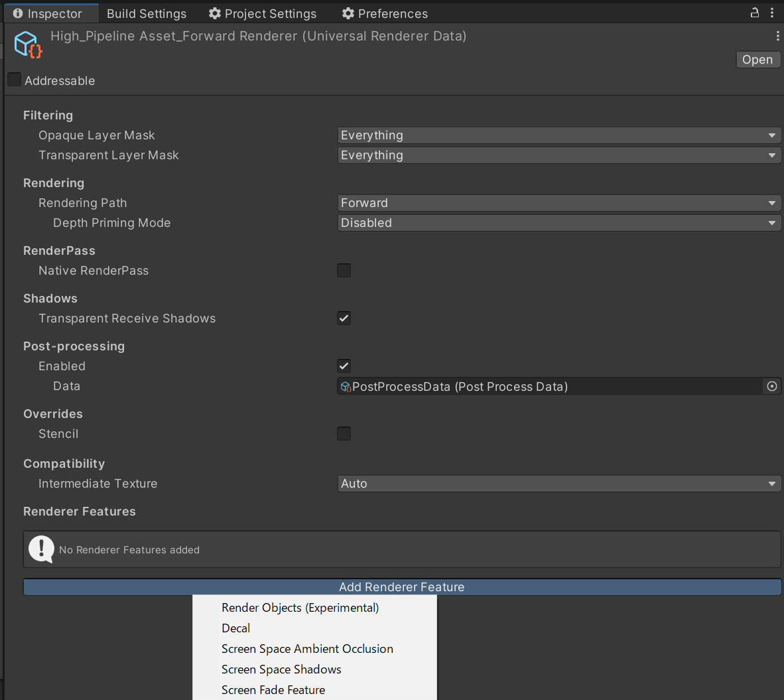Viewport: 784px width, 700px height.
Task: Click the Overrides section header
Action: click(53, 414)
